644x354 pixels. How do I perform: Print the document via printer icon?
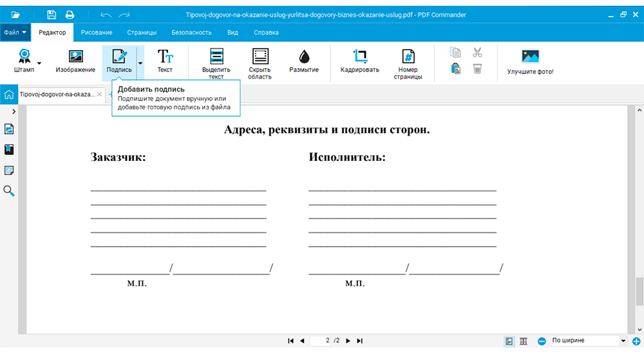pyautogui.click(x=70, y=15)
